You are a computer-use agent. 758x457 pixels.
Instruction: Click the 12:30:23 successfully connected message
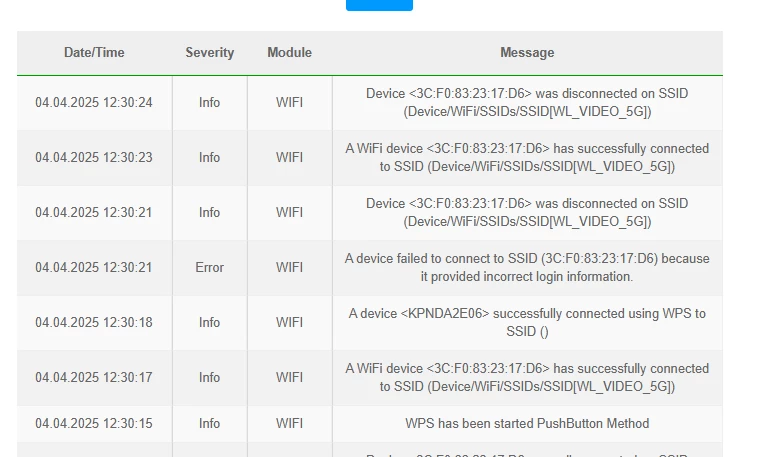(x=527, y=157)
